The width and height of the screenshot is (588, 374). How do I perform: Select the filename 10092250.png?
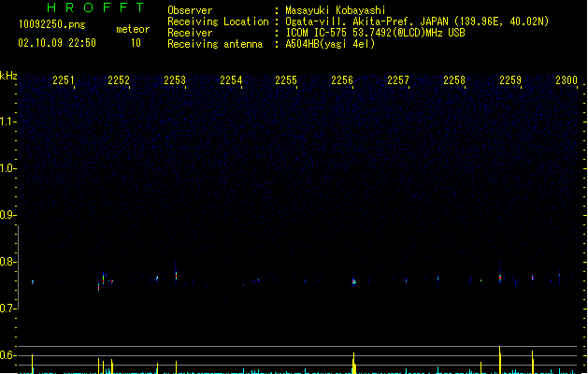coord(52,24)
